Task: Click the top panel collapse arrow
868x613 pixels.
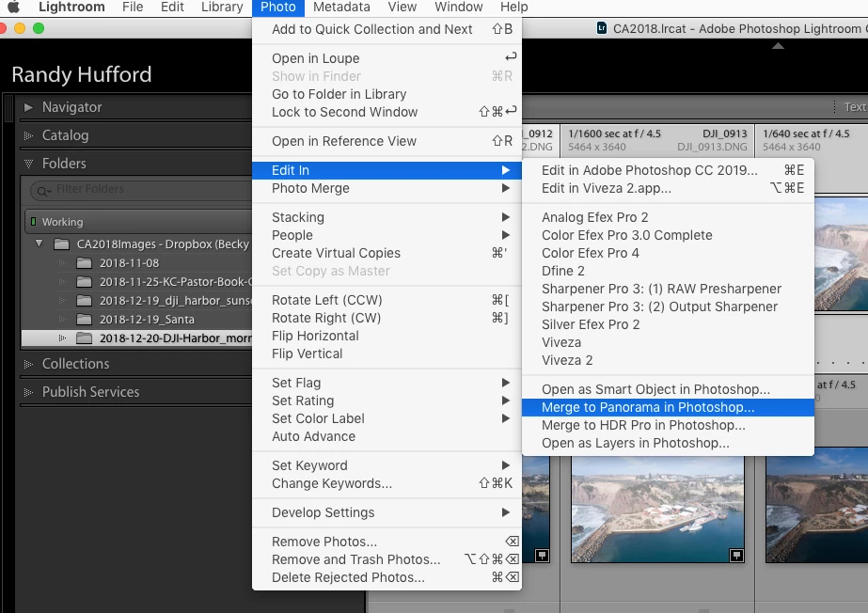Action: coord(778,46)
